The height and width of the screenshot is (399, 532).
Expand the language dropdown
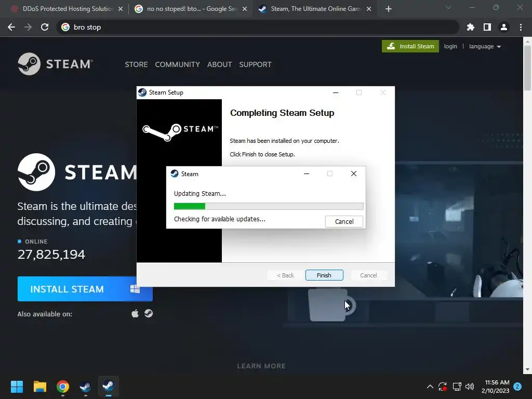[x=485, y=46]
